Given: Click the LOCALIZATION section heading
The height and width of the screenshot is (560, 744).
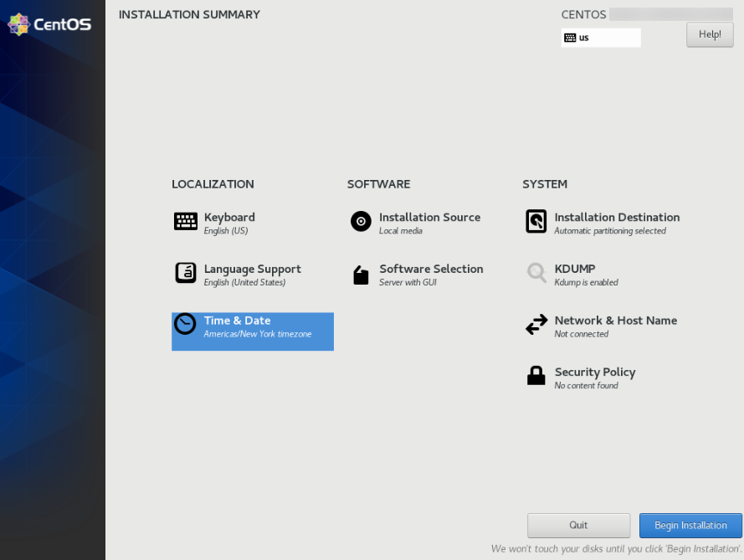Looking at the screenshot, I should [x=213, y=184].
